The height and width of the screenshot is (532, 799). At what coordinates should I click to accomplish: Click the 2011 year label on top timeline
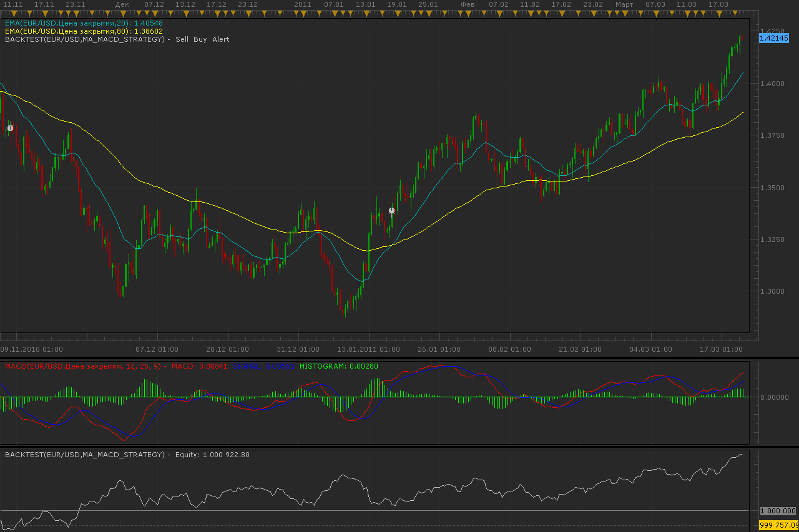click(x=302, y=4)
